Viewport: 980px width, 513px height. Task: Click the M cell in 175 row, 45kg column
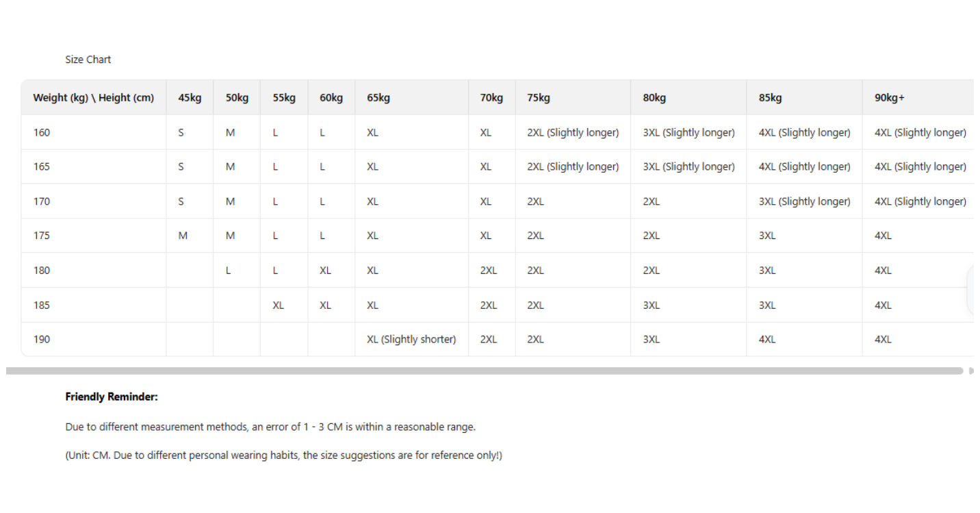(183, 236)
